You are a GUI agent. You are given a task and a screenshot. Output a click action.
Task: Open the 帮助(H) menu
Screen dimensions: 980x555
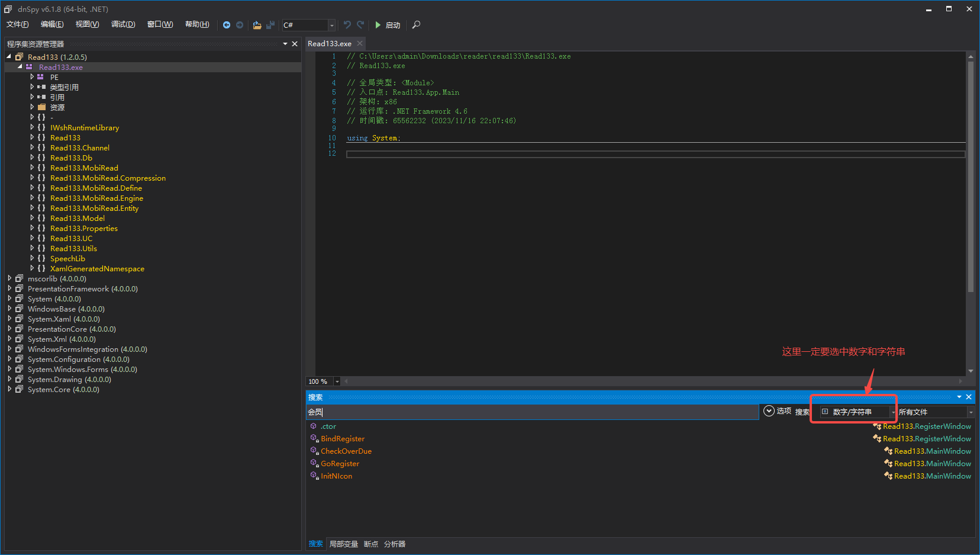click(x=197, y=24)
